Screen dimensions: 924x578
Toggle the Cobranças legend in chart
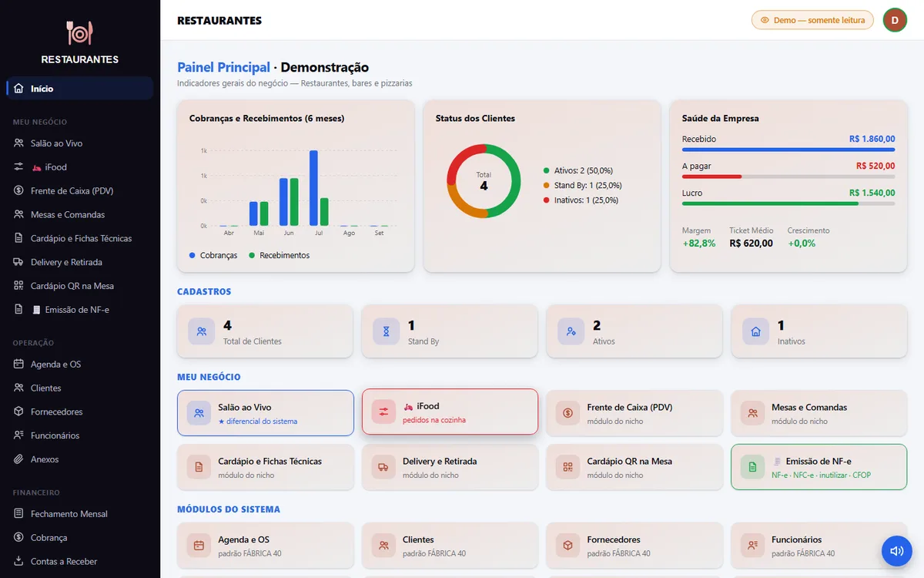click(213, 255)
